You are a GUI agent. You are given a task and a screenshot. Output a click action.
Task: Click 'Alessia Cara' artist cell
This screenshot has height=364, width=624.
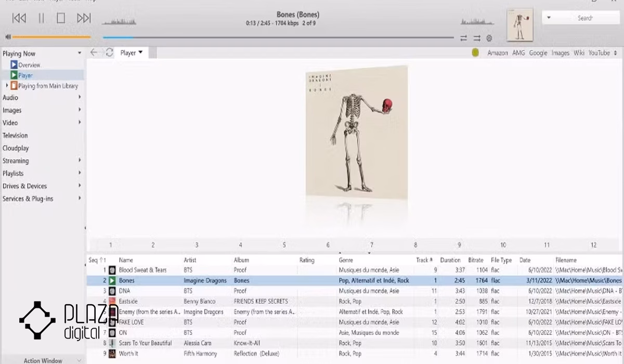point(198,343)
